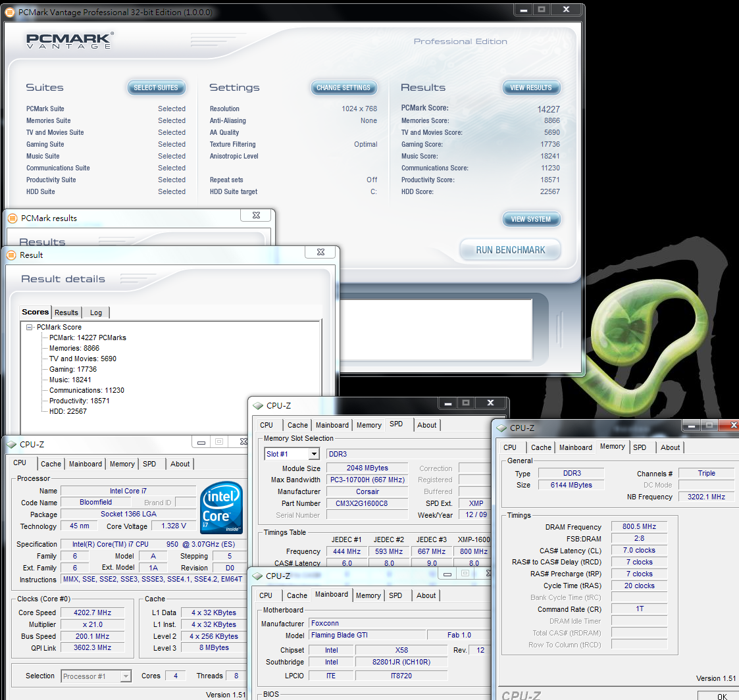Click the CAS# Latency value 7.0 clocks
The image size is (739, 700).
pos(639,550)
